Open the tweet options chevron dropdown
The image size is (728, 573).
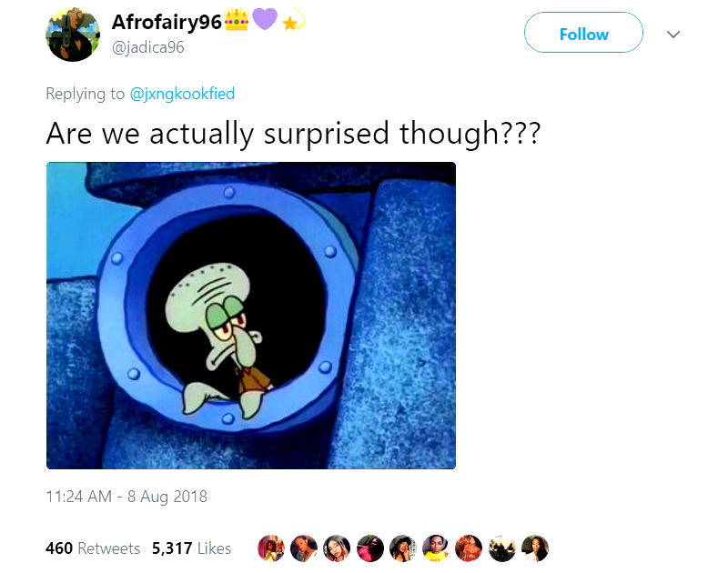tap(673, 34)
